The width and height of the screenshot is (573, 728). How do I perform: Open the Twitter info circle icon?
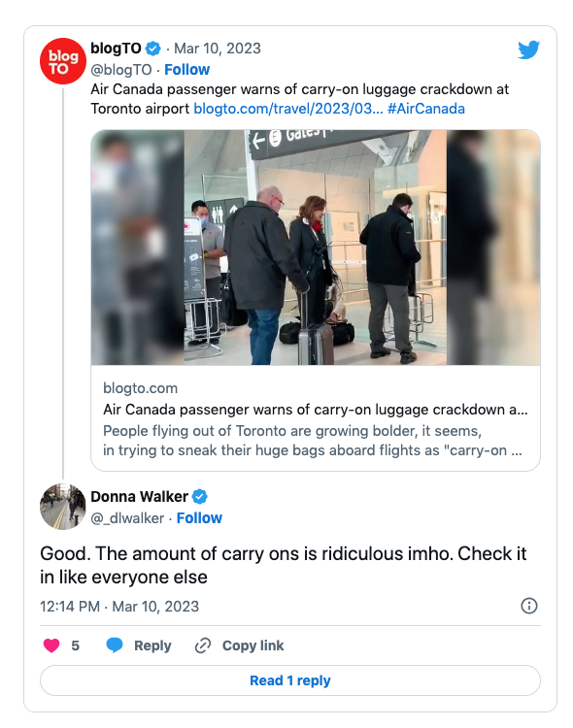click(x=529, y=606)
